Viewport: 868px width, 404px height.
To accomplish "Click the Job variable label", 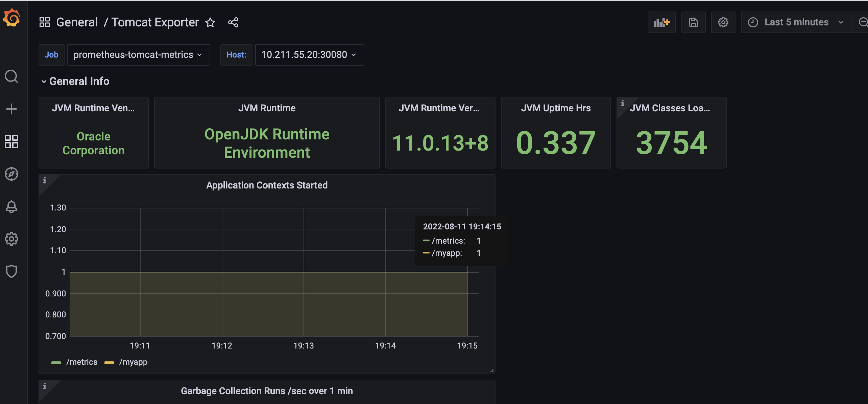I will [x=51, y=55].
